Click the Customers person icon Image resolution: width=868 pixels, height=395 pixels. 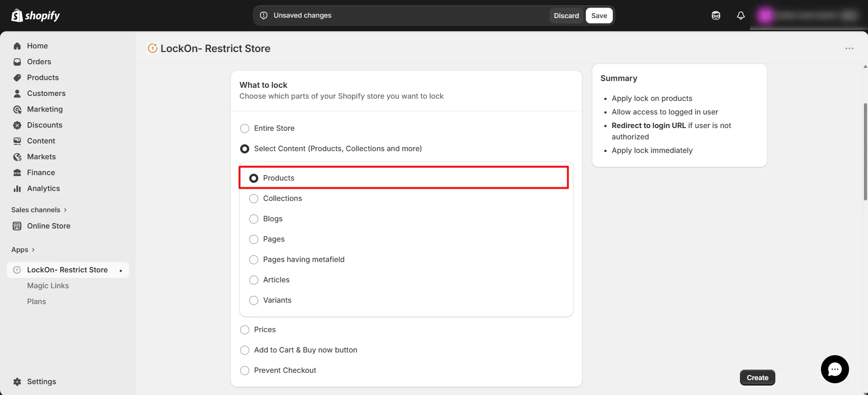(x=17, y=93)
